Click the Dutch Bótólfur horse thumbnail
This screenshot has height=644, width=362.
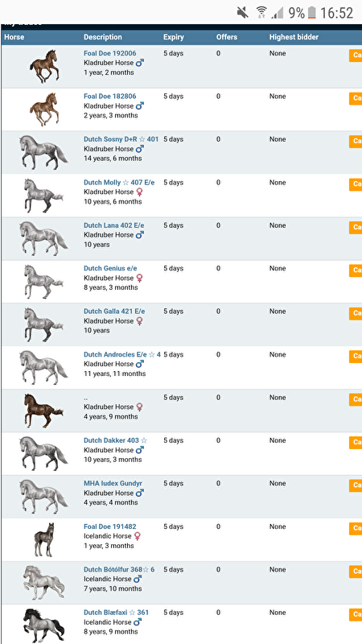coord(44,582)
